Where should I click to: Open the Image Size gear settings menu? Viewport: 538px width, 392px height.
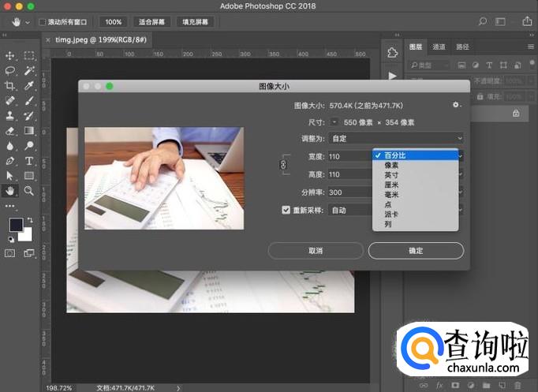[x=455, y=105]
